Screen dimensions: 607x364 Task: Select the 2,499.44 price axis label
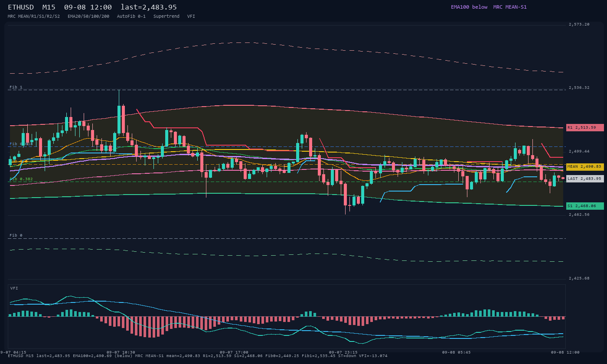579,151
